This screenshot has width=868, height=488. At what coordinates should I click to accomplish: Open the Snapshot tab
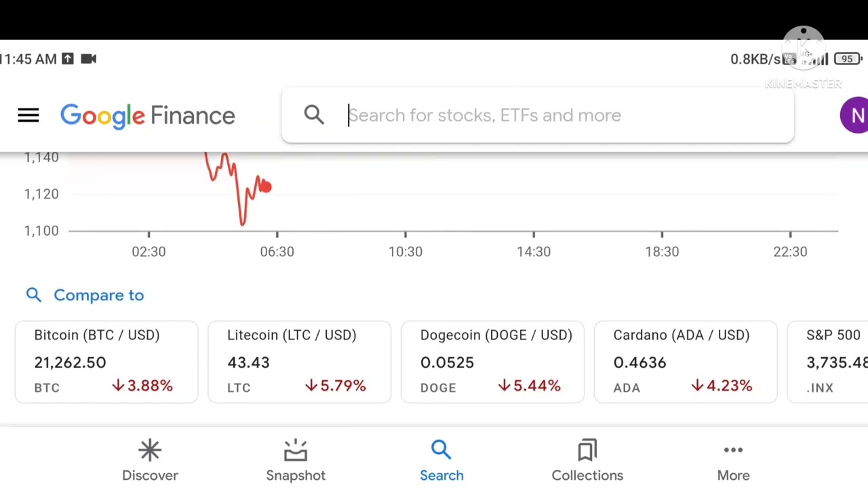pos(296,460)
